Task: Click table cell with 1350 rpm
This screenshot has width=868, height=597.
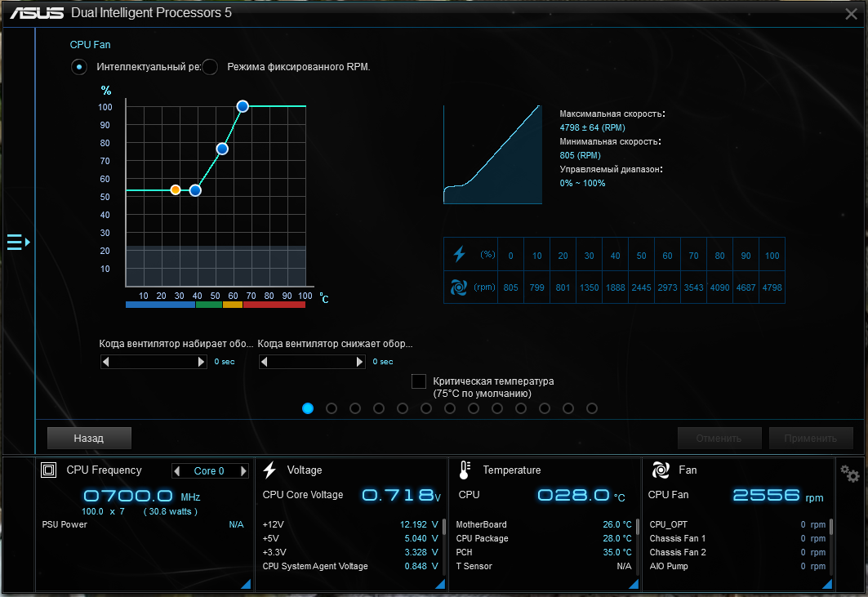Action: point(589,287)
